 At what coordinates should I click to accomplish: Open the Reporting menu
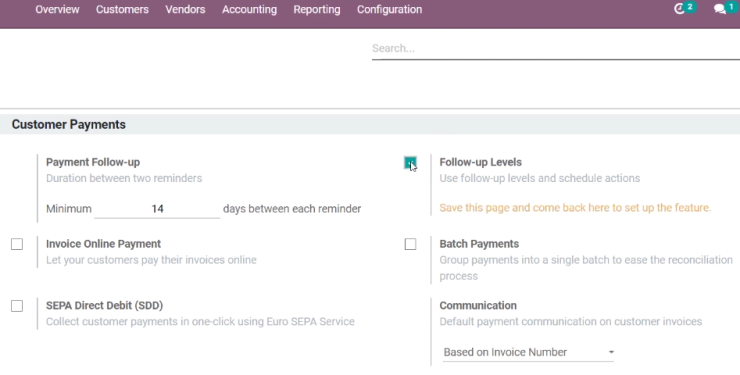coord(317,9)
